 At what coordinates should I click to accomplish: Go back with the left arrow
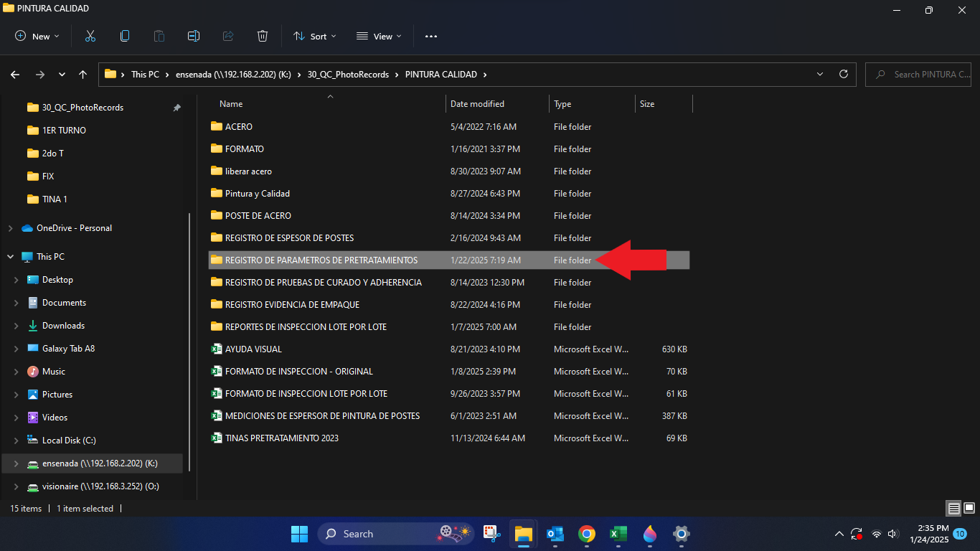click(15, 74)
